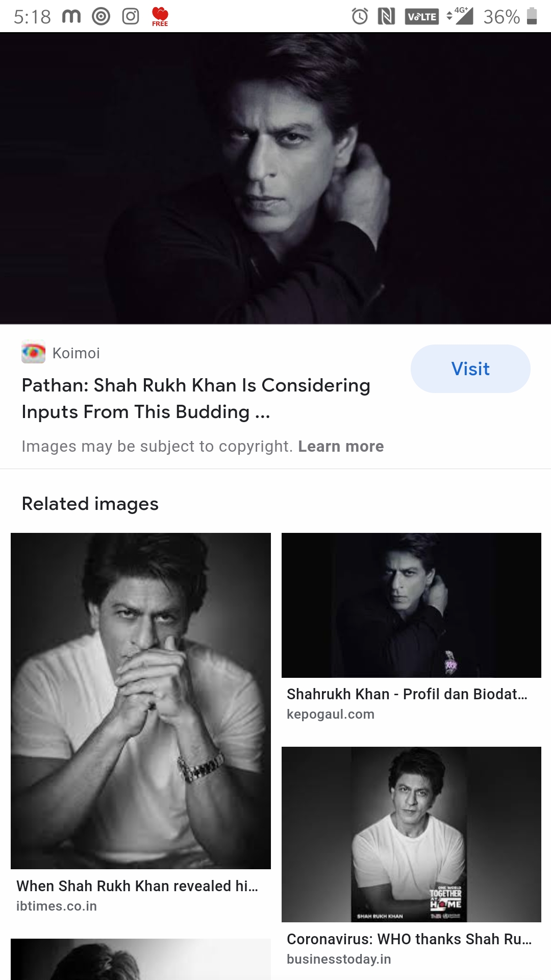Tap the "m" notification icon

click(x=71, y=17)
